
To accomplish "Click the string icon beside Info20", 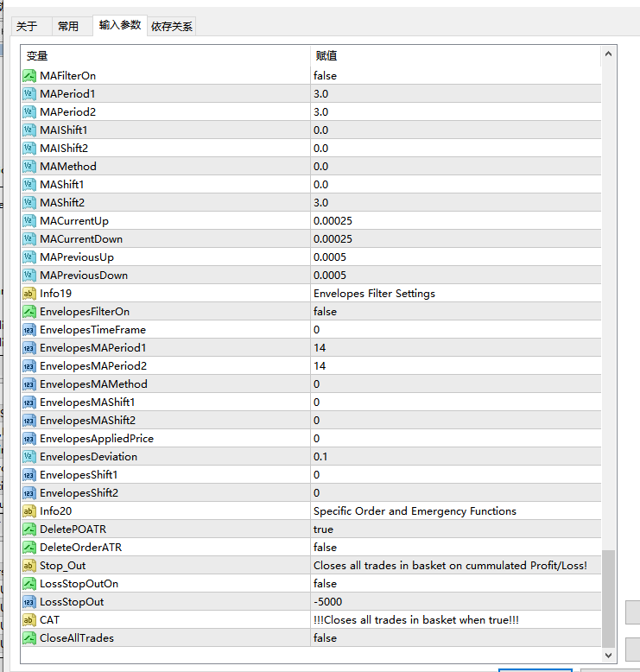I will click(29, 510).
